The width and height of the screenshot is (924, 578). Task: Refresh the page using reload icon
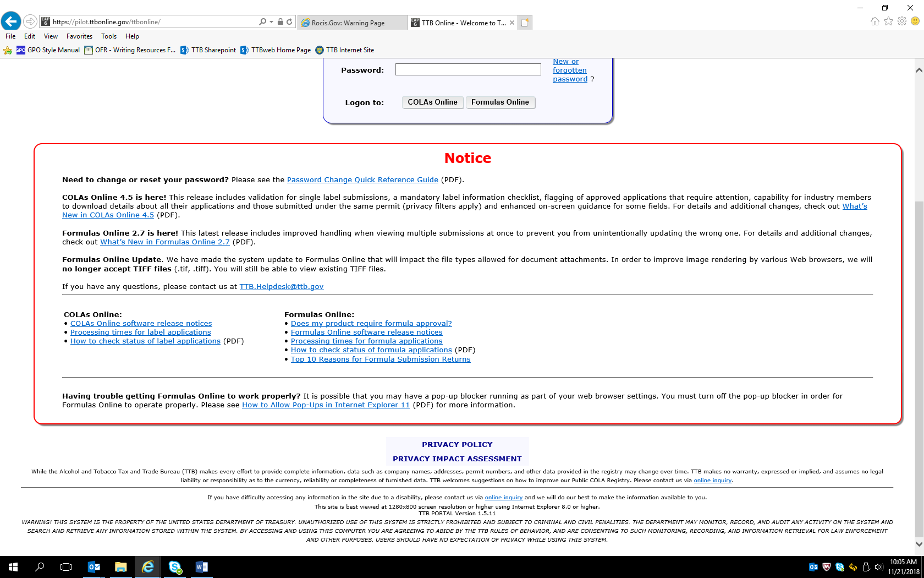(289, 22)
